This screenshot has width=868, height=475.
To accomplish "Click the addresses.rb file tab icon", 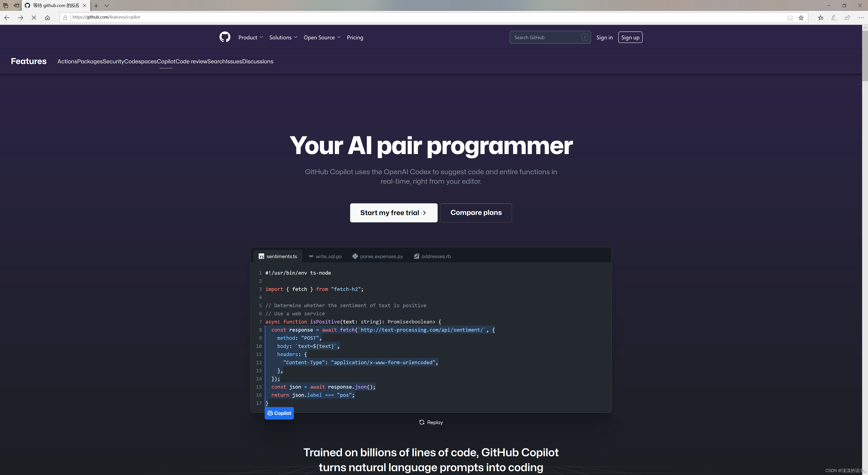I will (416, 256).
